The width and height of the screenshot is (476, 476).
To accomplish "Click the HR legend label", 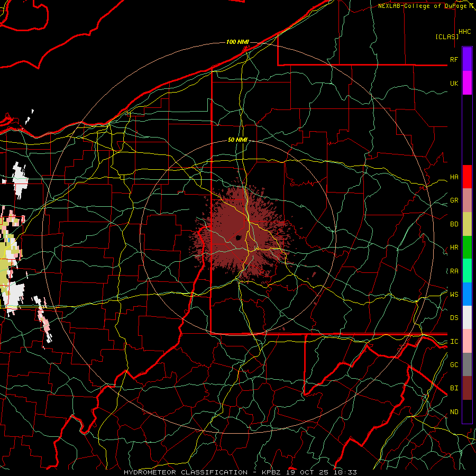I will coord(454,248).
